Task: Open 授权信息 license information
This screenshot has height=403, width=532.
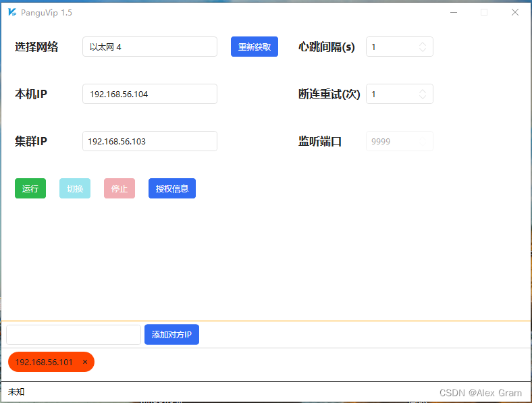Action: (x=172, y=188)
